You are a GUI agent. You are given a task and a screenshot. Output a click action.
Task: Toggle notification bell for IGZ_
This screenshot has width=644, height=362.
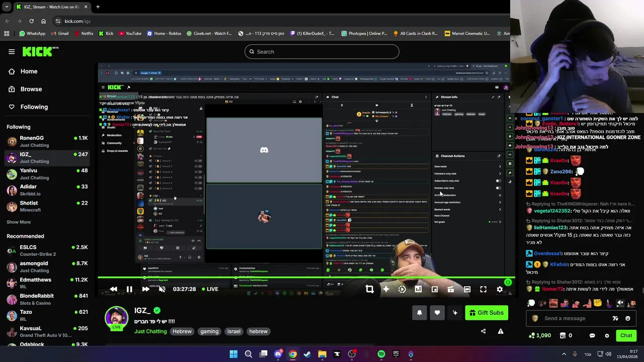419,313
